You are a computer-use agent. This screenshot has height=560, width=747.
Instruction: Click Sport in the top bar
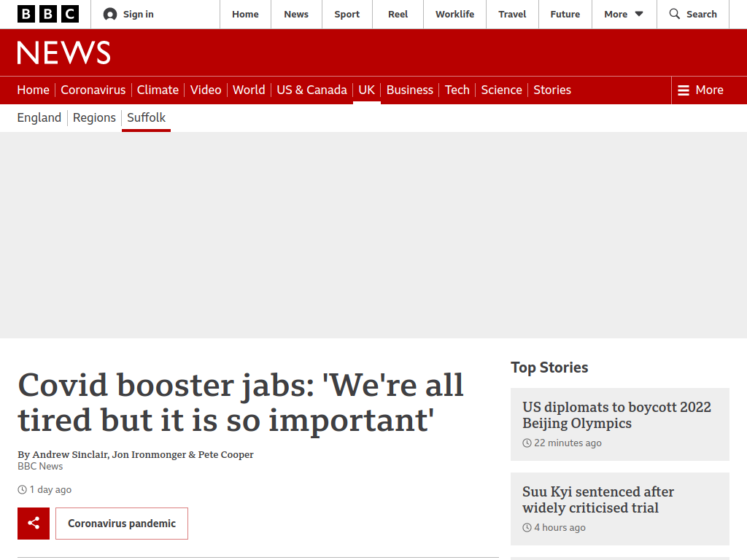click(x=347, y=15)
